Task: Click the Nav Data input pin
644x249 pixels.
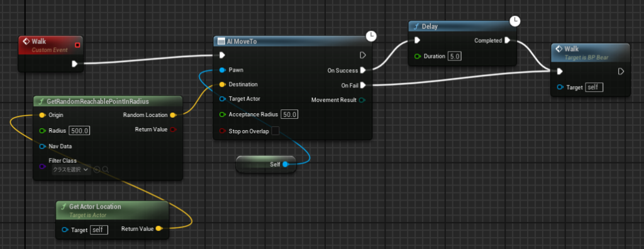Action: point(42,147)
